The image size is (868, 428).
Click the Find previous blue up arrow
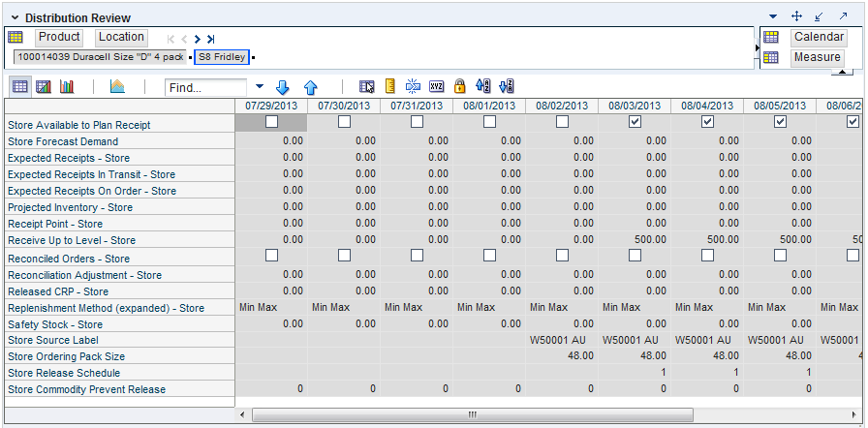pyautogui.click(x=311, y=87)
